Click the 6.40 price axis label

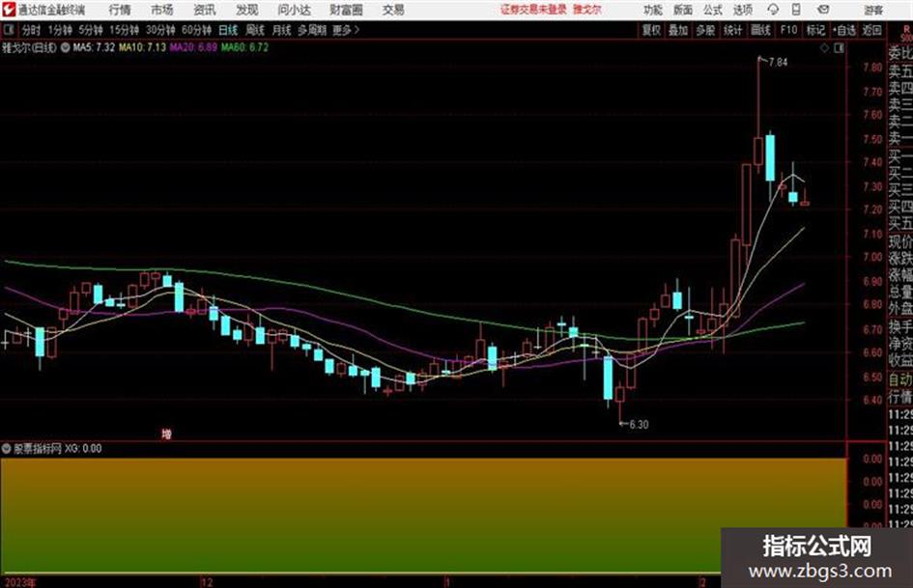[x=872, y=400]
